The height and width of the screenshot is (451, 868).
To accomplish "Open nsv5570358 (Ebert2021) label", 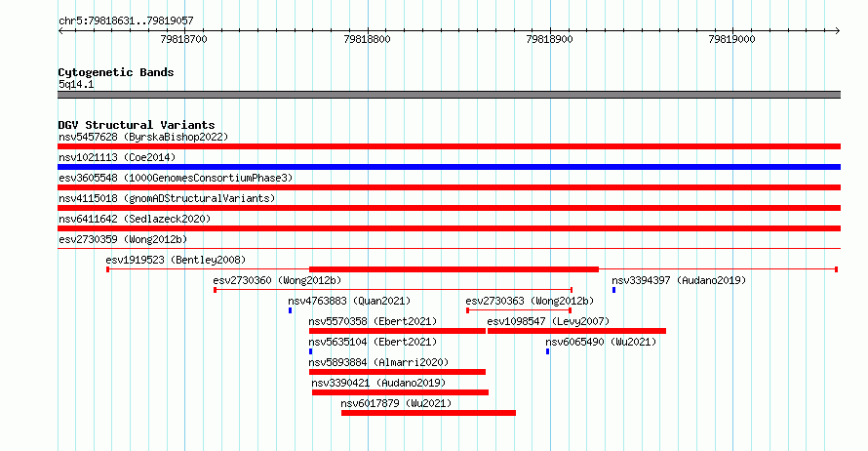I will (x=373, y=321).
